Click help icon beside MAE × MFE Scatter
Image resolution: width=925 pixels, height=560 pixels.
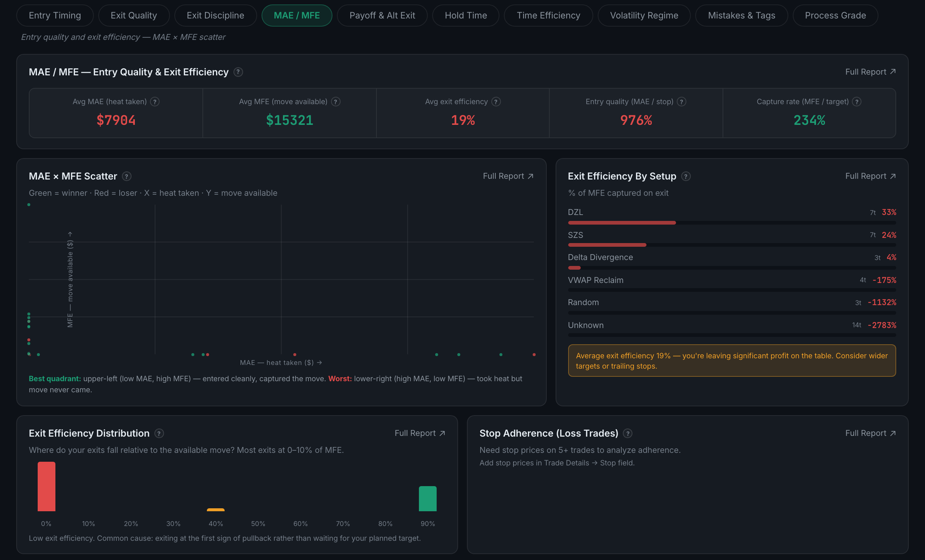tap(126, 177)
